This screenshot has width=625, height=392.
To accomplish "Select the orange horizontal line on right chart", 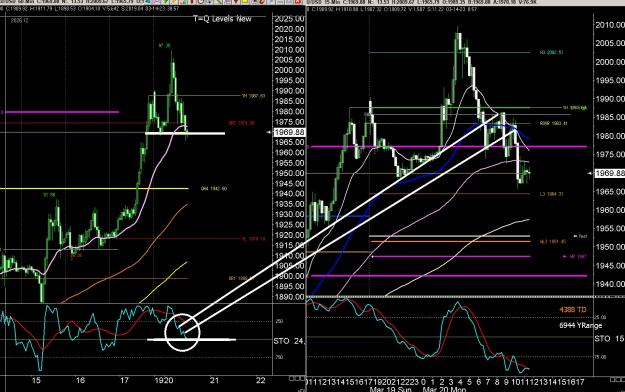I will pos(450,242).
